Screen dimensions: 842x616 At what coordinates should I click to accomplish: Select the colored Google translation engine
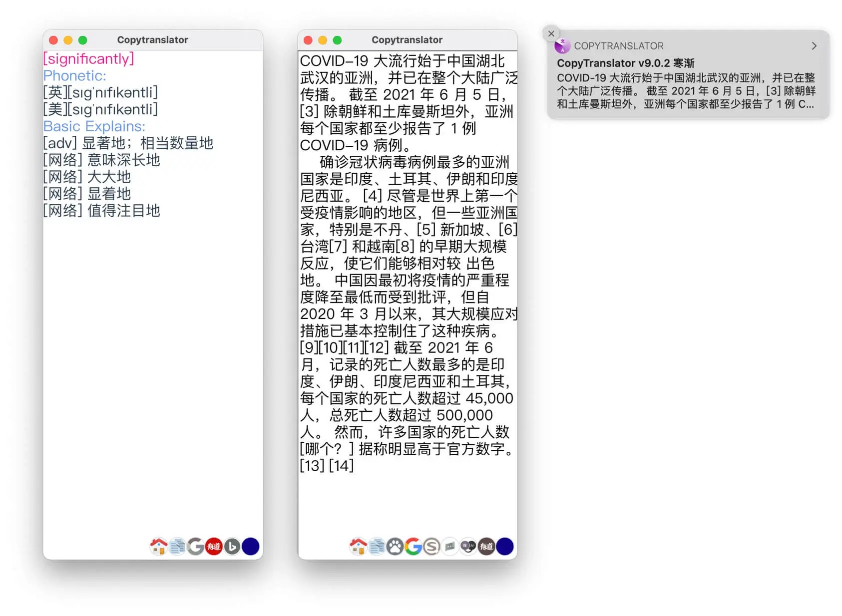[x=414, y=546]
